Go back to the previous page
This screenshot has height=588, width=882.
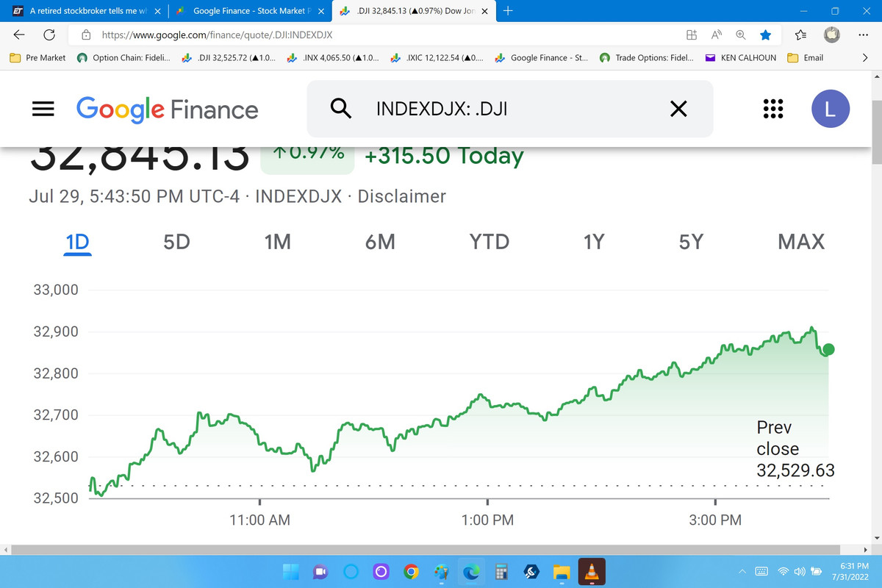click(20, 35)
